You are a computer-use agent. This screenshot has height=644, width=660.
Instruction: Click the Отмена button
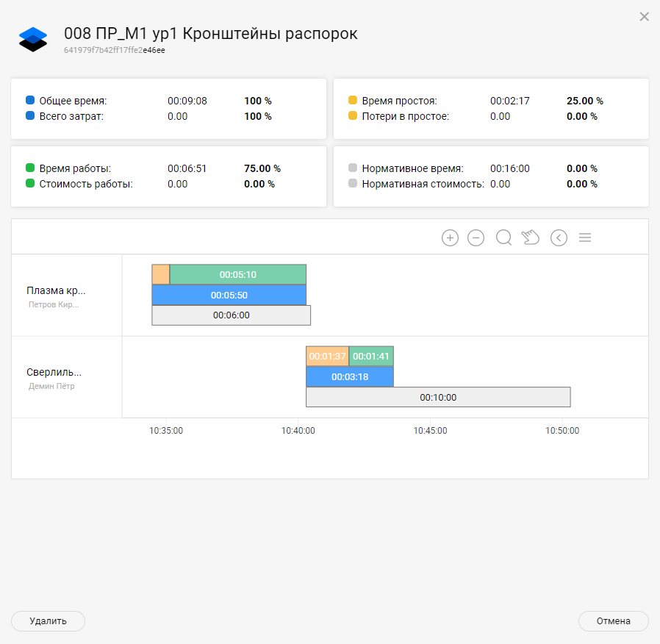[x=613, y=621]
